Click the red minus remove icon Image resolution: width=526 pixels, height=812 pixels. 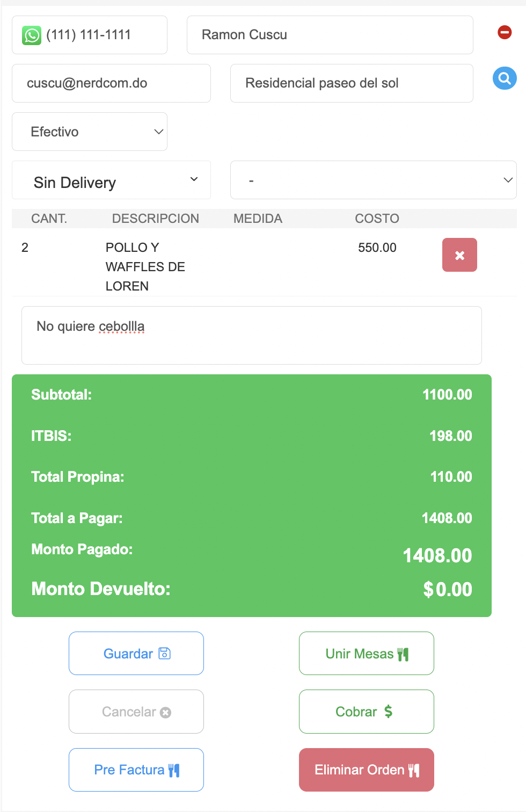point(505,32)
